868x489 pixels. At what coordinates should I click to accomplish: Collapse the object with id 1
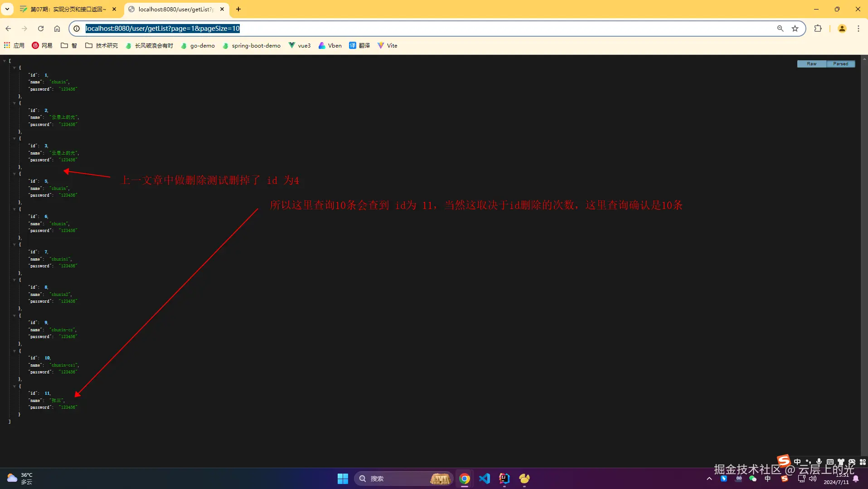coord(15,68)
